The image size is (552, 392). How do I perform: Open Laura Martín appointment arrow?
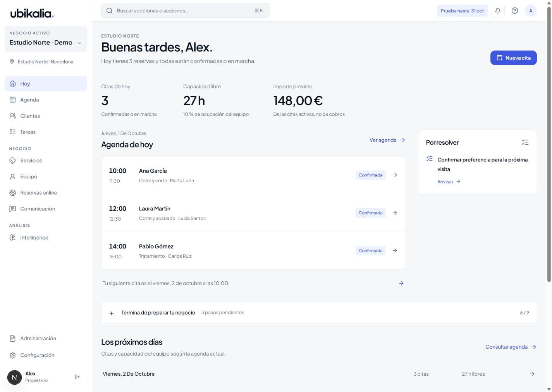point(395,213)
